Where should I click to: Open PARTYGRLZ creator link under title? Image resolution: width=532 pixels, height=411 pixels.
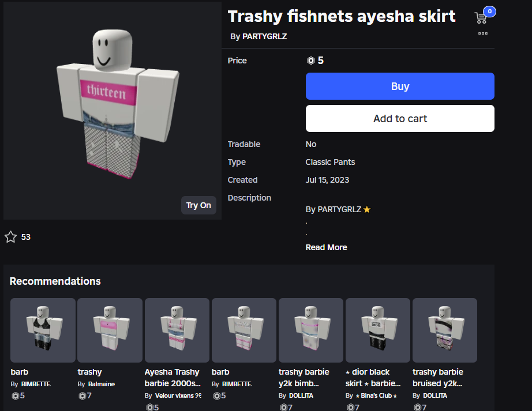pos(264,36)
